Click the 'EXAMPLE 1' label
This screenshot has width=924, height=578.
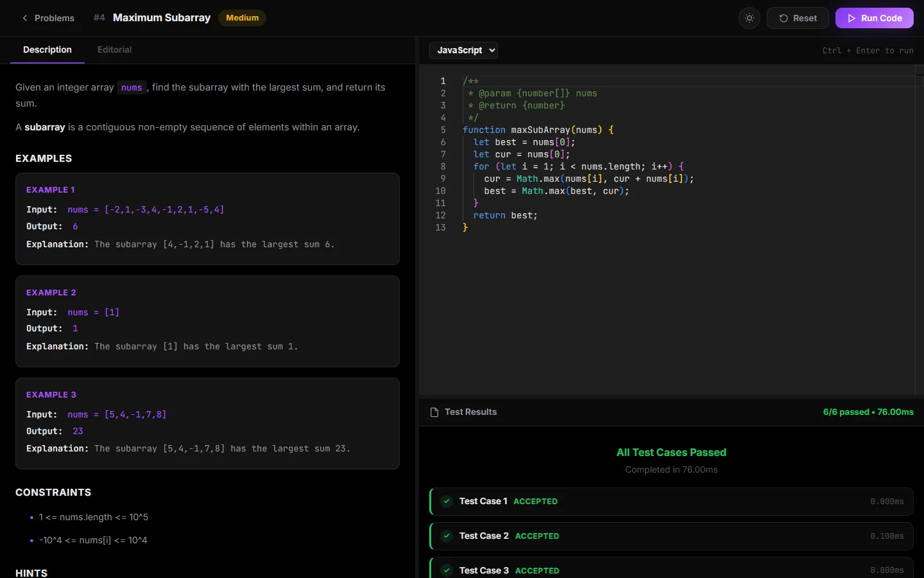51,190
